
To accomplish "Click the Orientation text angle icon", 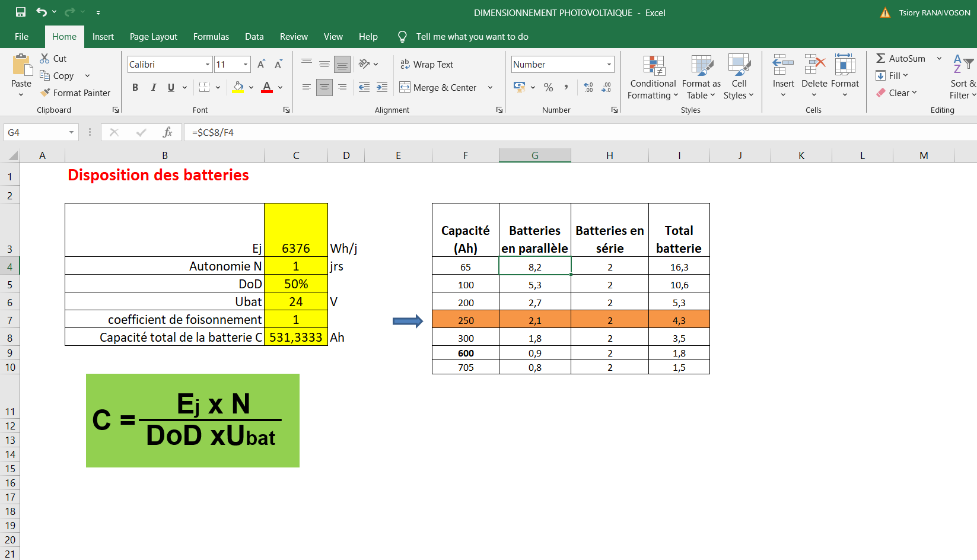I will (x=364, y=64).
